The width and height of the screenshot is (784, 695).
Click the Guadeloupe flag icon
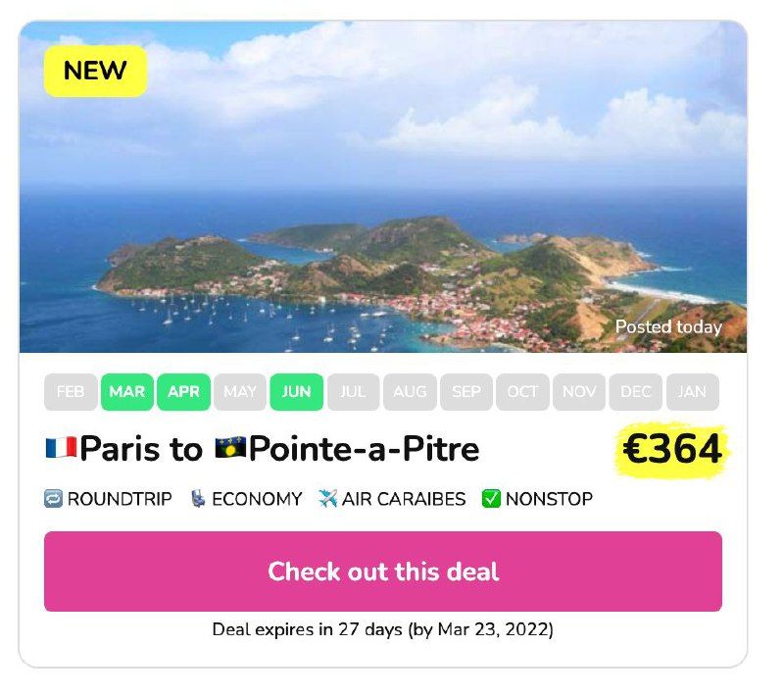pyautogui.click(x=230, y=449)
